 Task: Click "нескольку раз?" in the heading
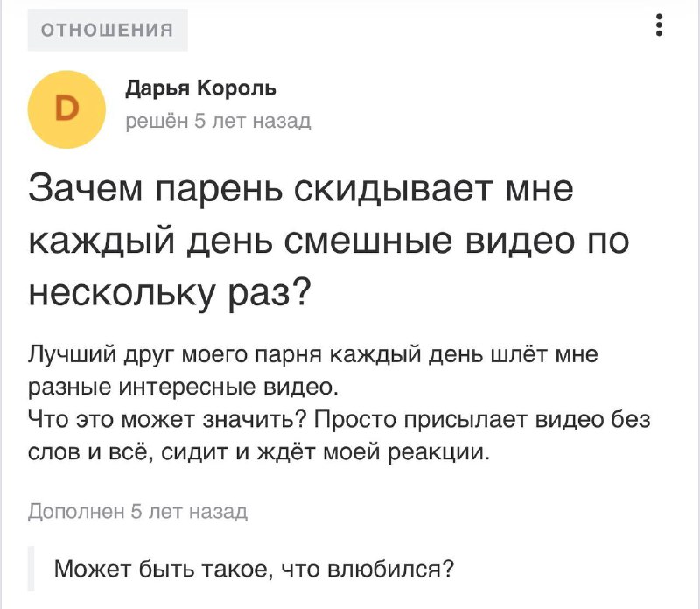[167, 290]
